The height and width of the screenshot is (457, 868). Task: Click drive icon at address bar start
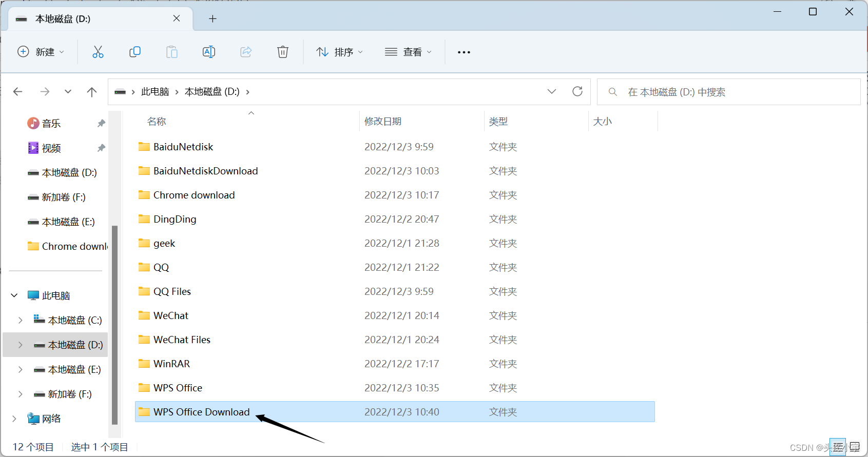tap(120, 92)
